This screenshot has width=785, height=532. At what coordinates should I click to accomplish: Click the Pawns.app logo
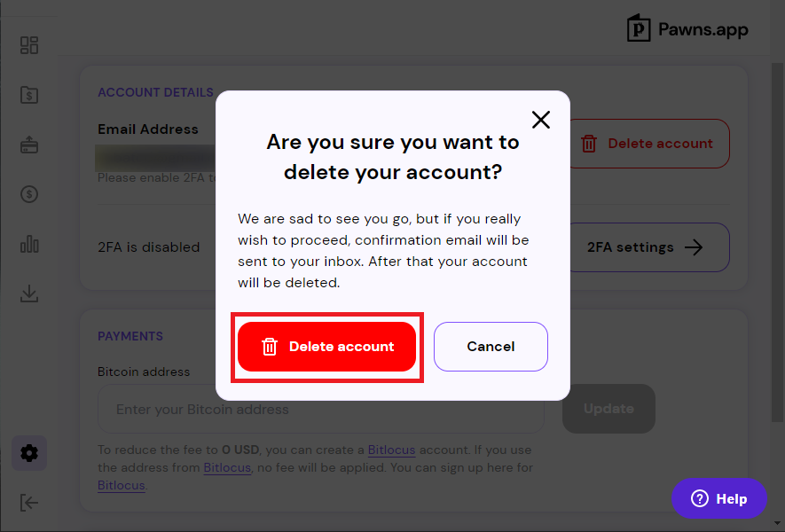(687, 28)
